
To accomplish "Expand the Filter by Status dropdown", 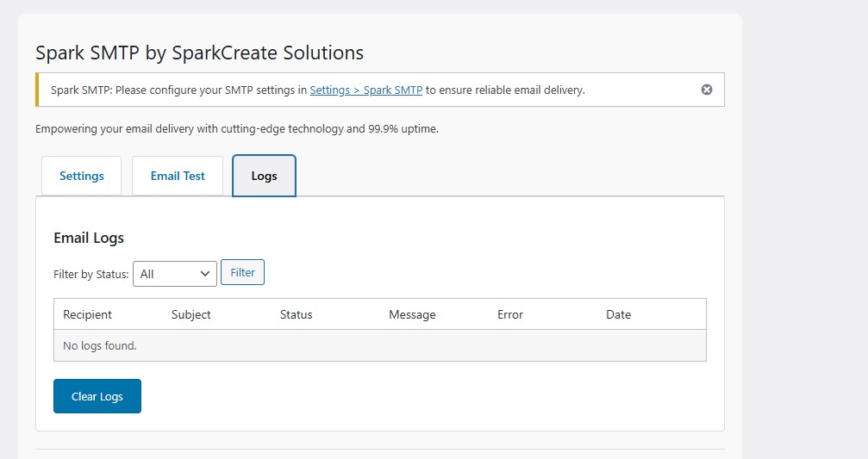I will (174, 274).
